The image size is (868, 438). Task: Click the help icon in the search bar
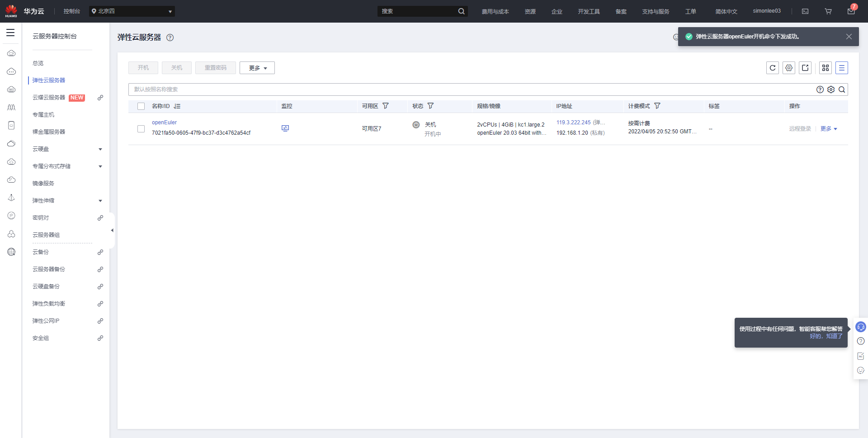(x=820, y=89)
